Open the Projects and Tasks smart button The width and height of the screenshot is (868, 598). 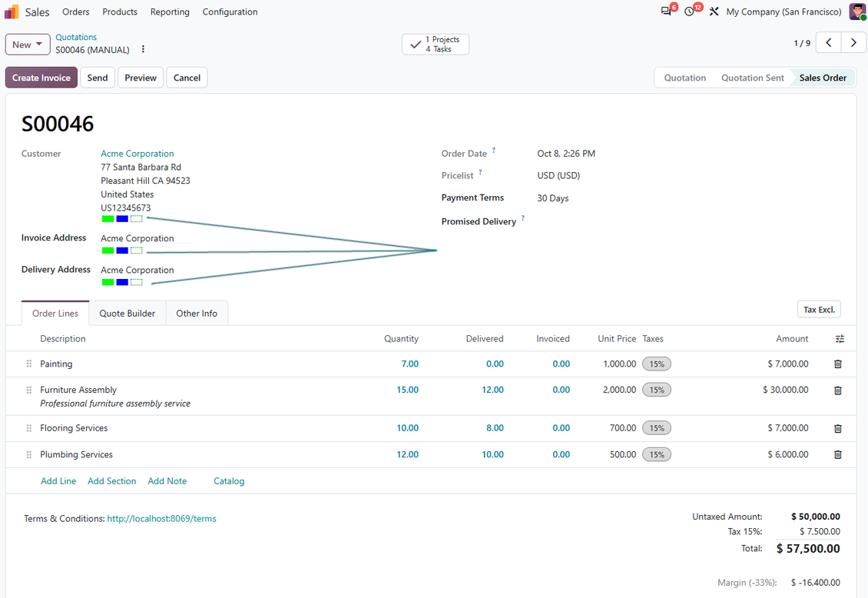point(436,45)
